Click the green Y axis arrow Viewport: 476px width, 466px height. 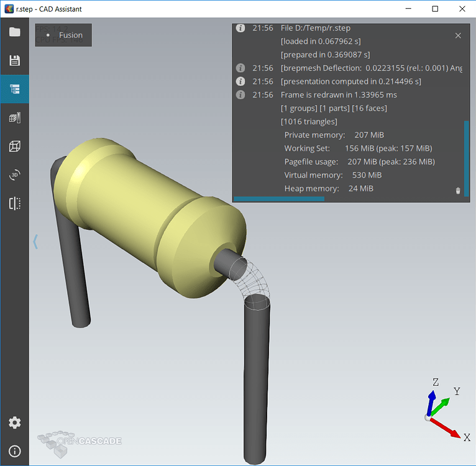click(440, 406)
